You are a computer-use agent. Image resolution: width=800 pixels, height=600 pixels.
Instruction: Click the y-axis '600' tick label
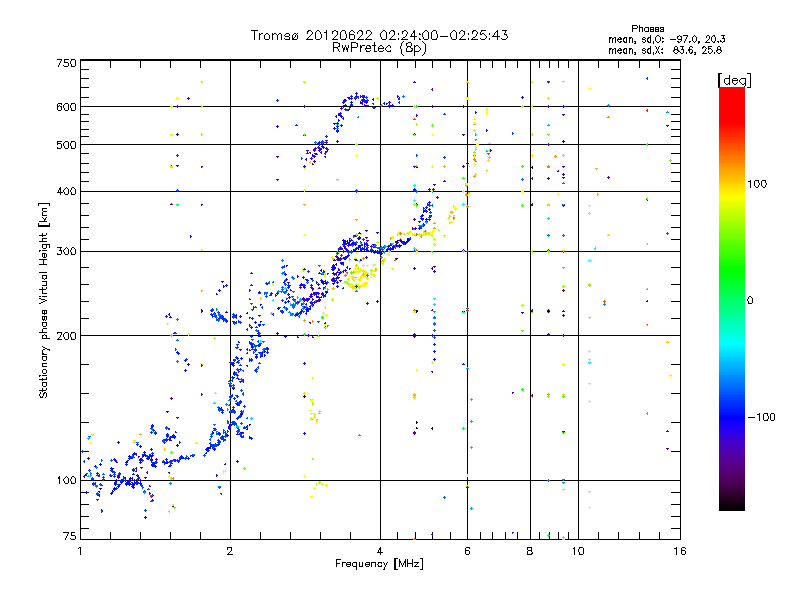click(66, 107)
